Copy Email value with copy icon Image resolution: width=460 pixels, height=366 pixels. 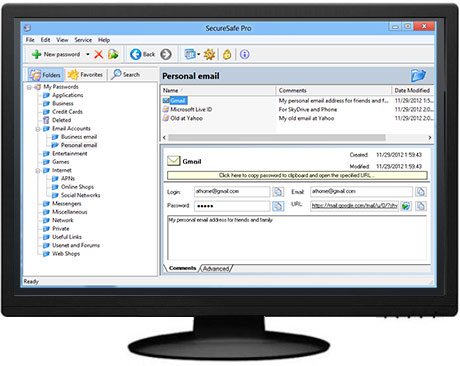point(421,192)
